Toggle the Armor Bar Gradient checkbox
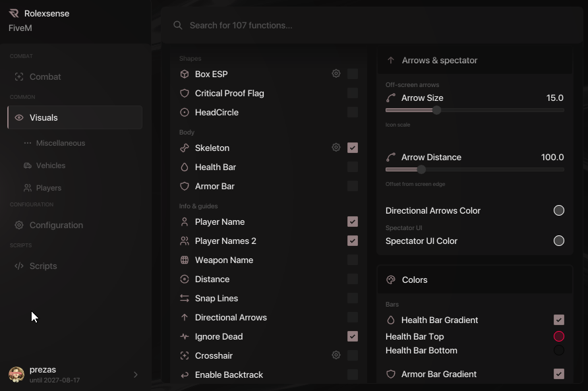This screenshot has height=391, width=588. tap(559, 374)
